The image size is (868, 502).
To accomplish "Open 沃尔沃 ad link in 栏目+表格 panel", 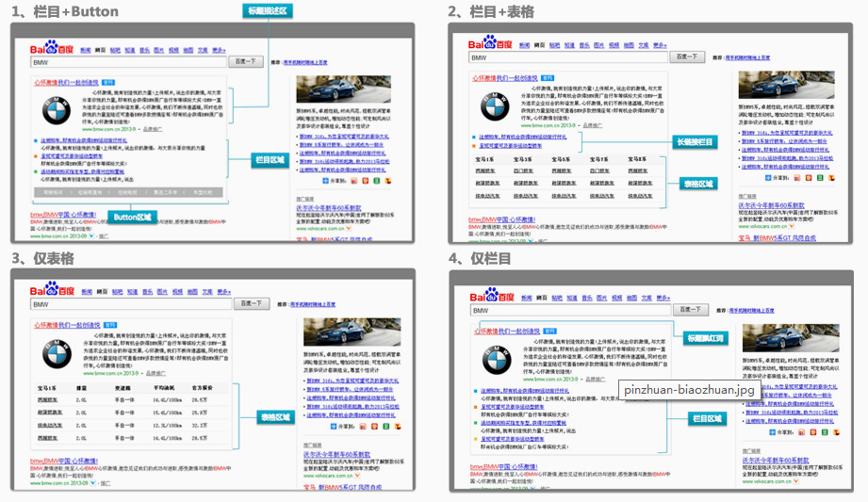I will (771, 205).
